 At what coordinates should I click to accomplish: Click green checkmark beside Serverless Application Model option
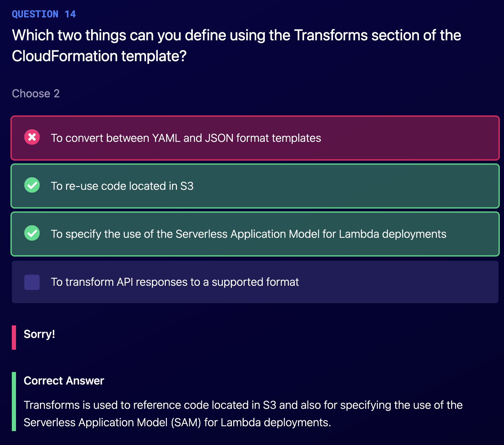click(x=32, y=233)
